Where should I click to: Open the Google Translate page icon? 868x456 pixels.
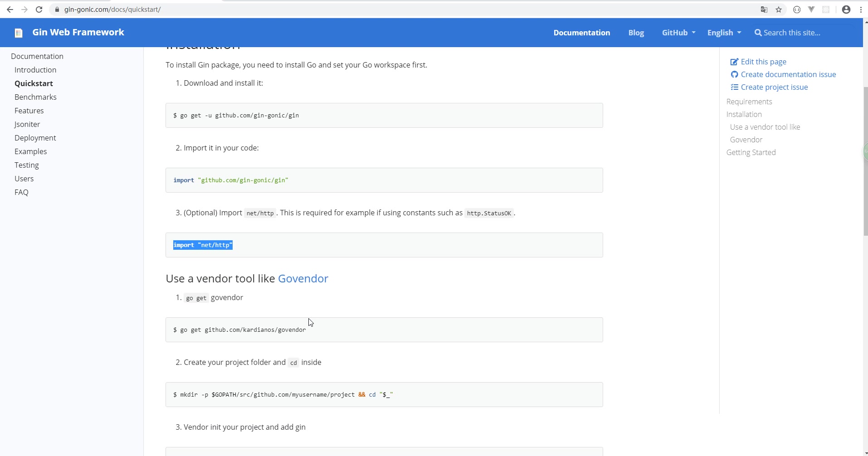(764, 10)
